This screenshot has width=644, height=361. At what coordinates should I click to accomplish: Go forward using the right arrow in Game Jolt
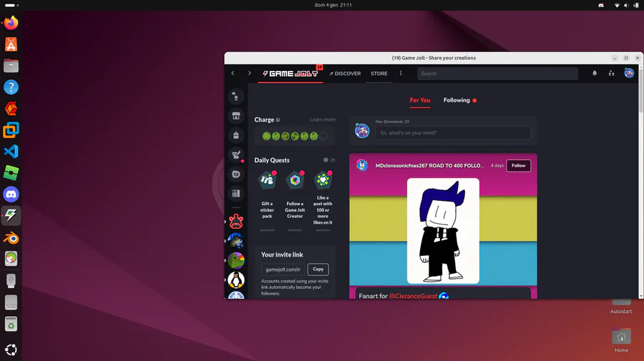(x=249, y=73)
